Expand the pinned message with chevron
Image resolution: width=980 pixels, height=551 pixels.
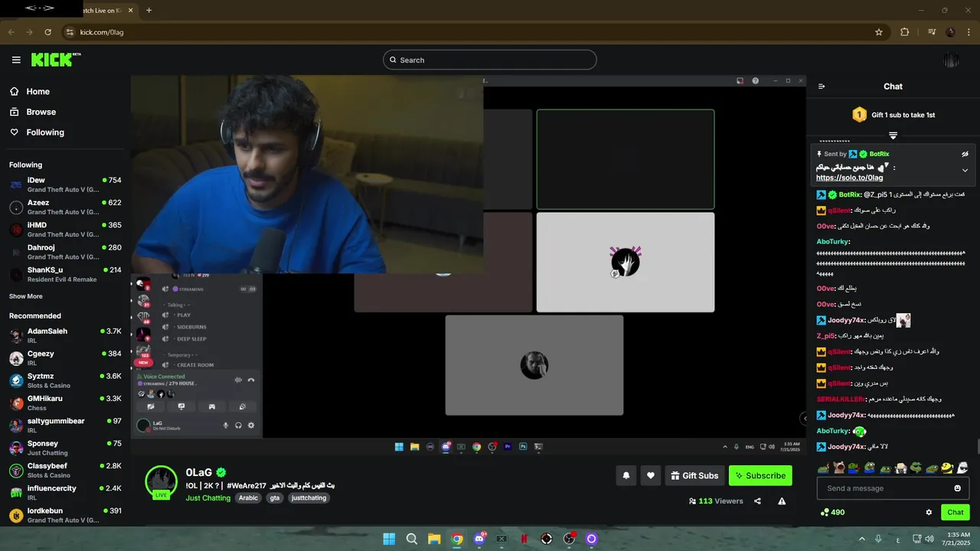pyautogui.click(x=965, y=170)
